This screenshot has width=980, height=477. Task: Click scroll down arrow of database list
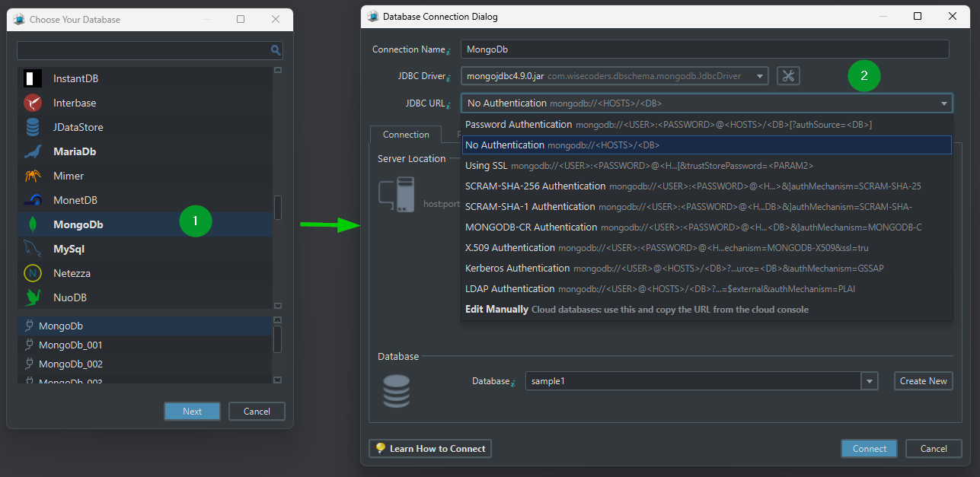pos(278,304)
